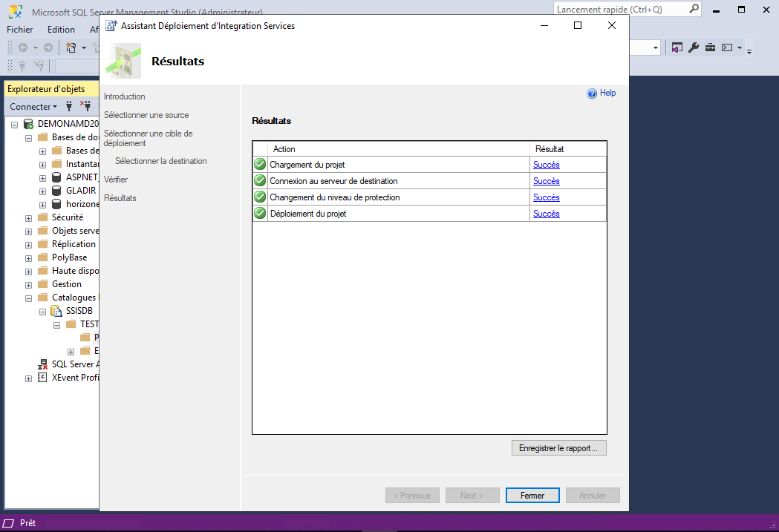This screenshot has width=779, height=532.
Task: Open the Fichier menu
Action: point(20,30)
